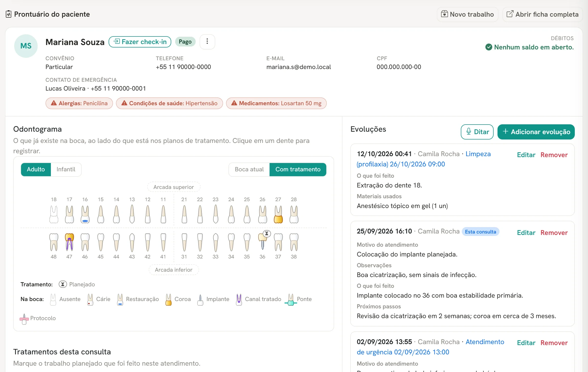Open the patient three-dot options menu

[207, 42]
